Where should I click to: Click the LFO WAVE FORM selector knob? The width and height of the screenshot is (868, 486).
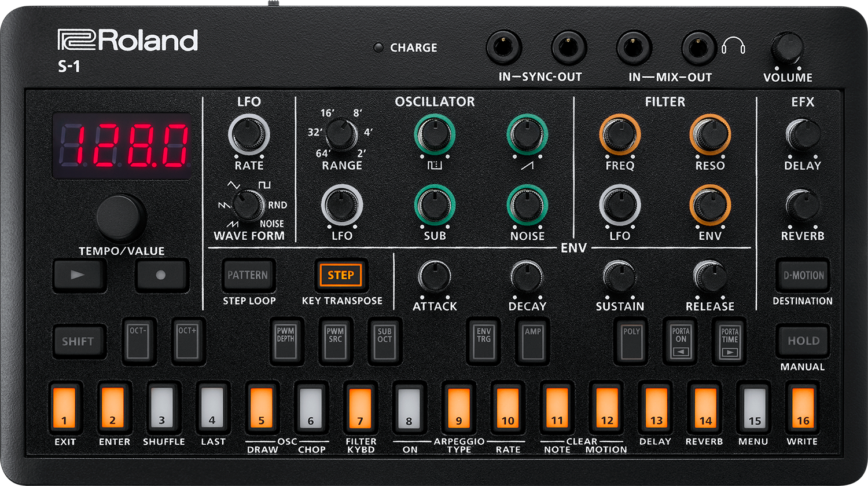[247, 205]
